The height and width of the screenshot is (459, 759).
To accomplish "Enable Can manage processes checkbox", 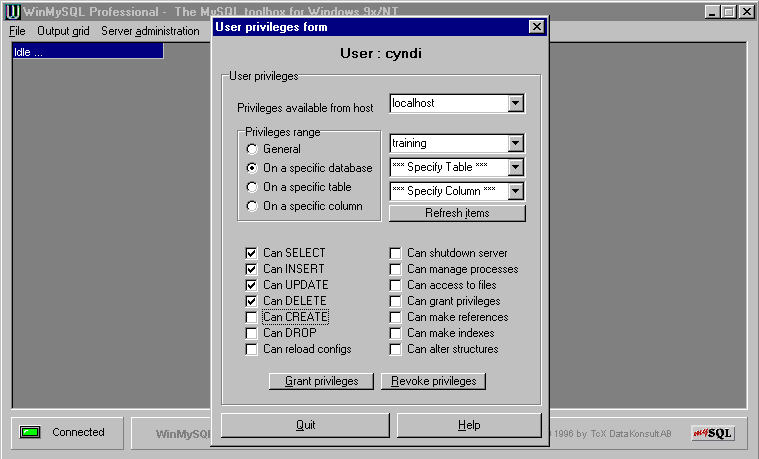I will [395, 269].
